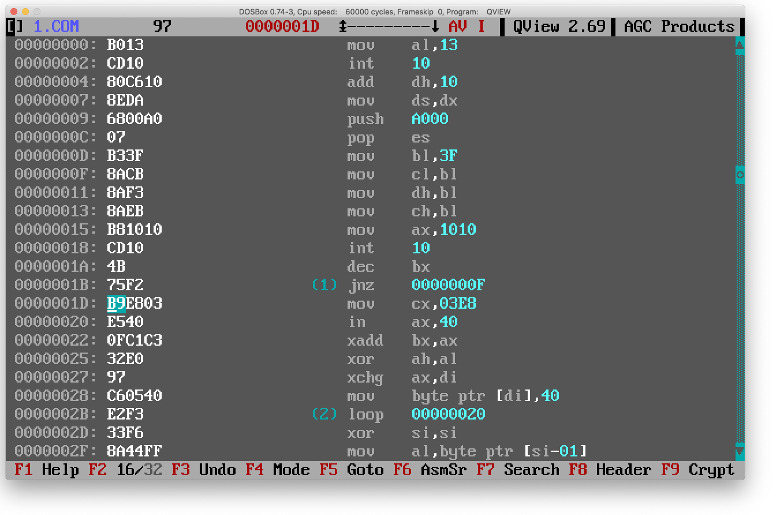Click xor ah,al instruction
This screenshot has height=515, width=780.
click(x=402, y=359)
